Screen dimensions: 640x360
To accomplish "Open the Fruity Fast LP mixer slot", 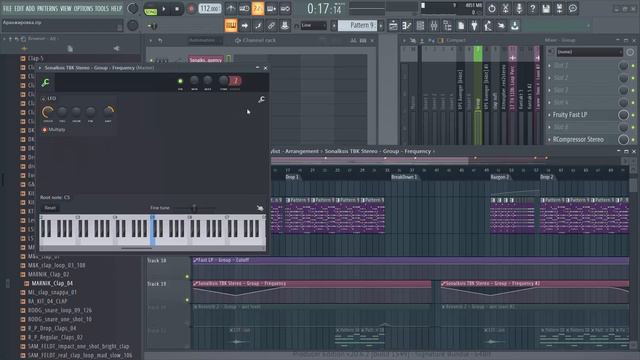I will 570,115.
